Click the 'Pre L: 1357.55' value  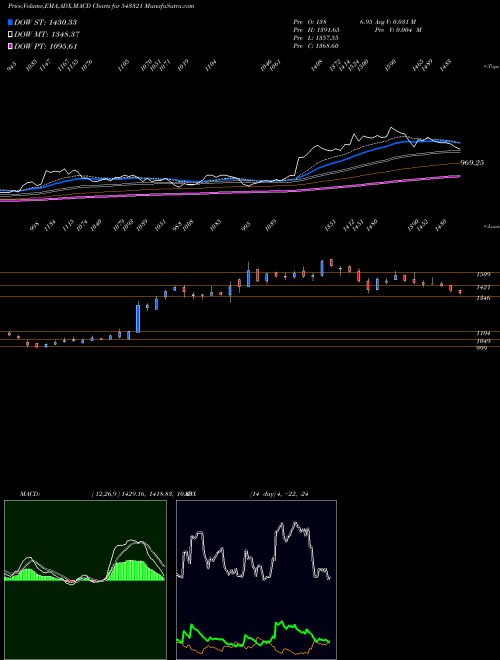click(x=316, y=38)
